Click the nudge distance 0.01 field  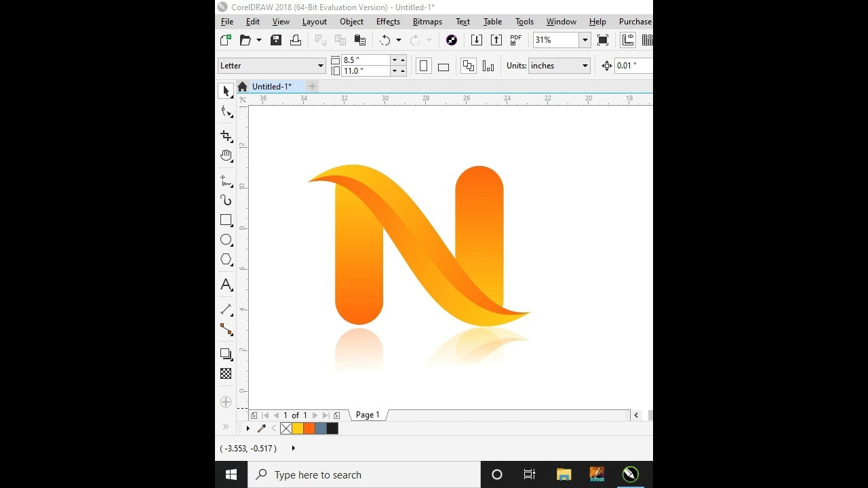point(633,66)
